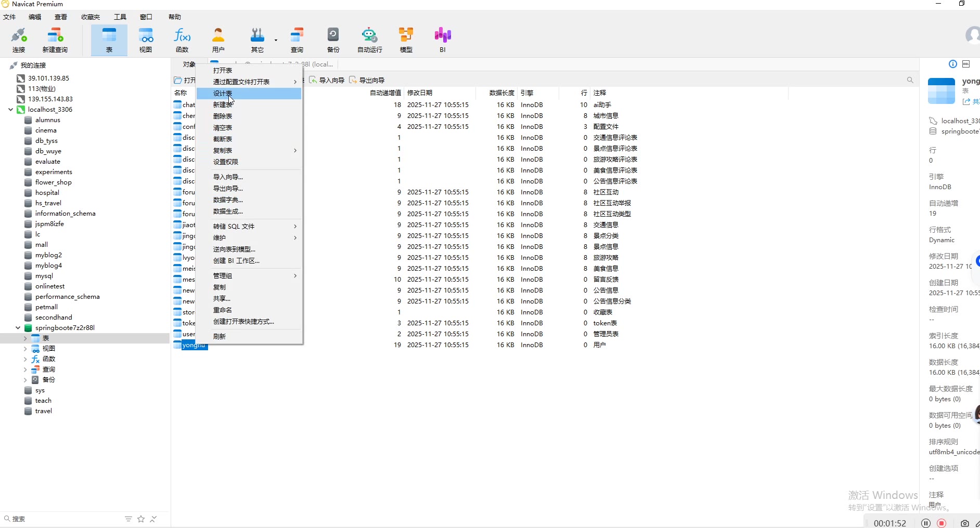980x528 pixels.
Task: Choose 数据字典... from the context menu
Action: coord(249,200)
